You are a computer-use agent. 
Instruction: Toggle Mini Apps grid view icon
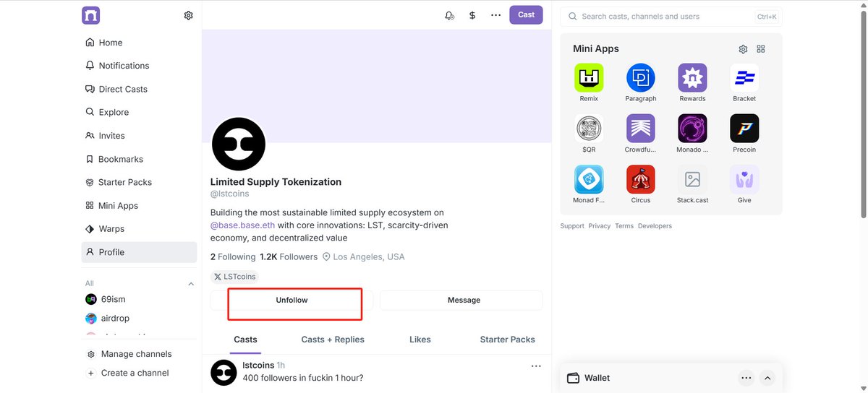[761, 49]
